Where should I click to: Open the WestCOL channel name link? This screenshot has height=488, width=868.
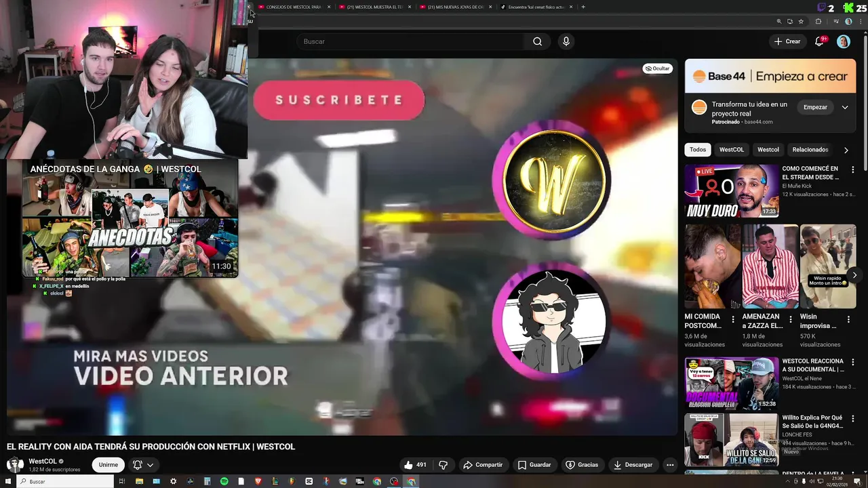pos(42,461)
